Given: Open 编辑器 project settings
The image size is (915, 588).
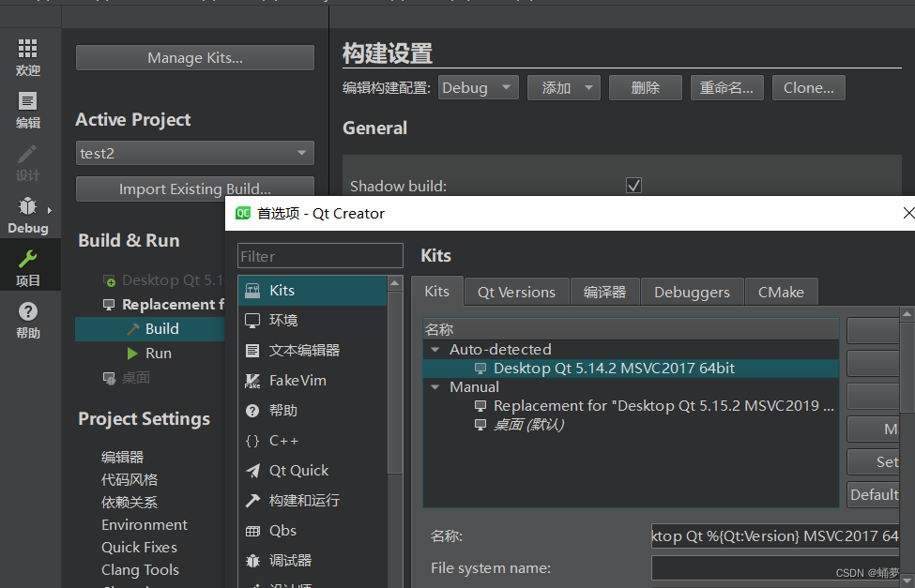Looking at the screenshot, I should (123, 457).
